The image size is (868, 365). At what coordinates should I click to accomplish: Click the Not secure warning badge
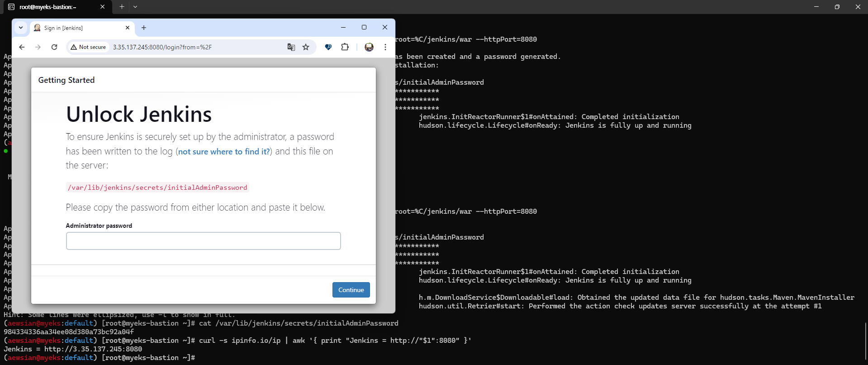(88, 47)
